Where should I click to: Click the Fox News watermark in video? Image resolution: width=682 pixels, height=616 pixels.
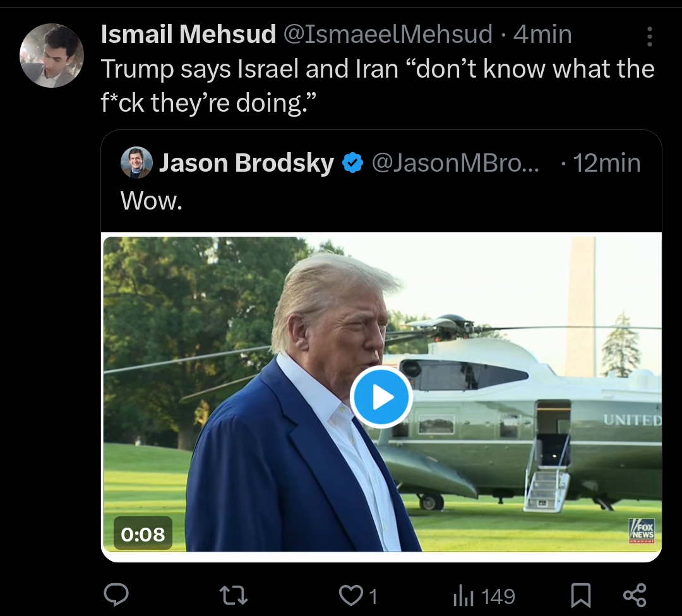642,531
